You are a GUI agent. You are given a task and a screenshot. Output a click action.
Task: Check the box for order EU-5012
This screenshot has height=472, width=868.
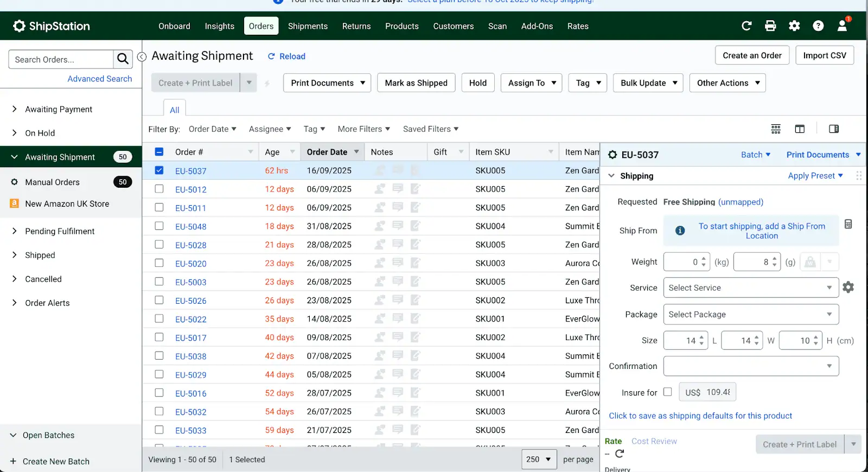pos(159,189)
